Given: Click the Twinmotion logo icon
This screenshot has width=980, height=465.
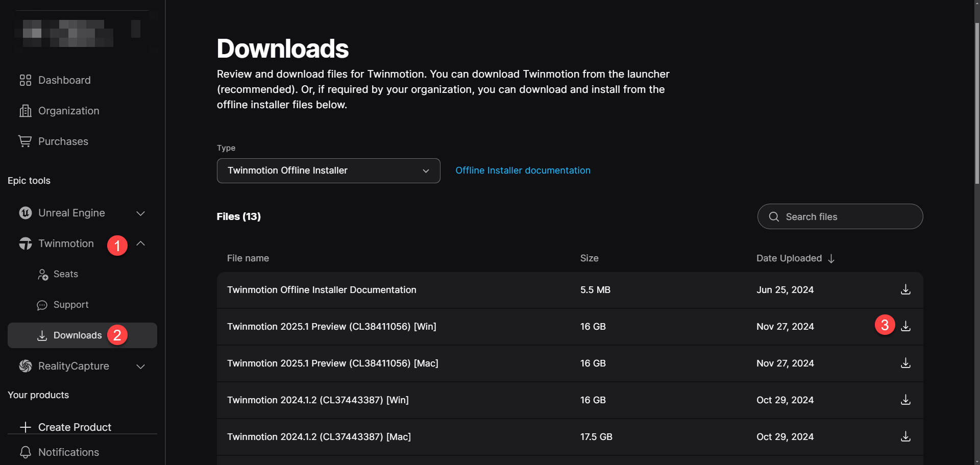Looking at the screenshot, I should pyautogui.click(x=26, y=243).
